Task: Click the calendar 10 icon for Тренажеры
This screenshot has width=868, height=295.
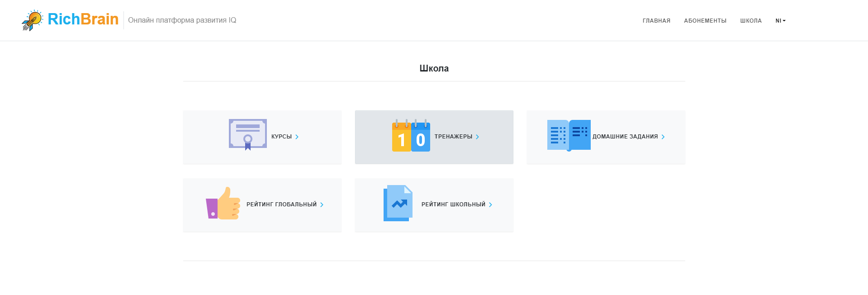Action: click(x=411, y=135)
